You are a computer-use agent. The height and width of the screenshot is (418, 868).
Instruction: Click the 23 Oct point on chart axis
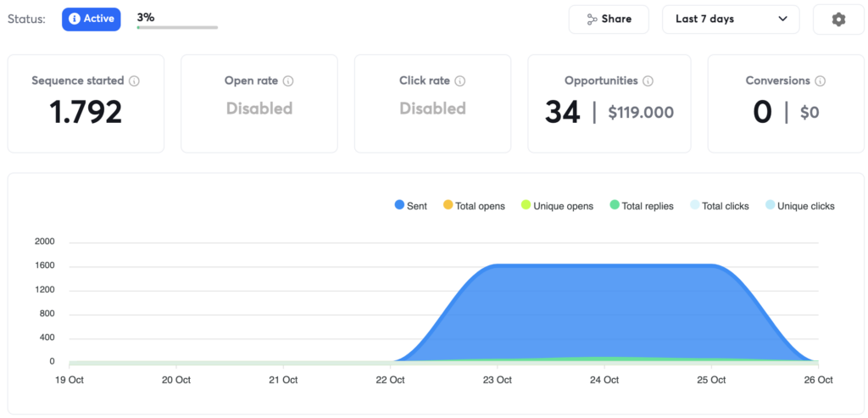(498, 380)
